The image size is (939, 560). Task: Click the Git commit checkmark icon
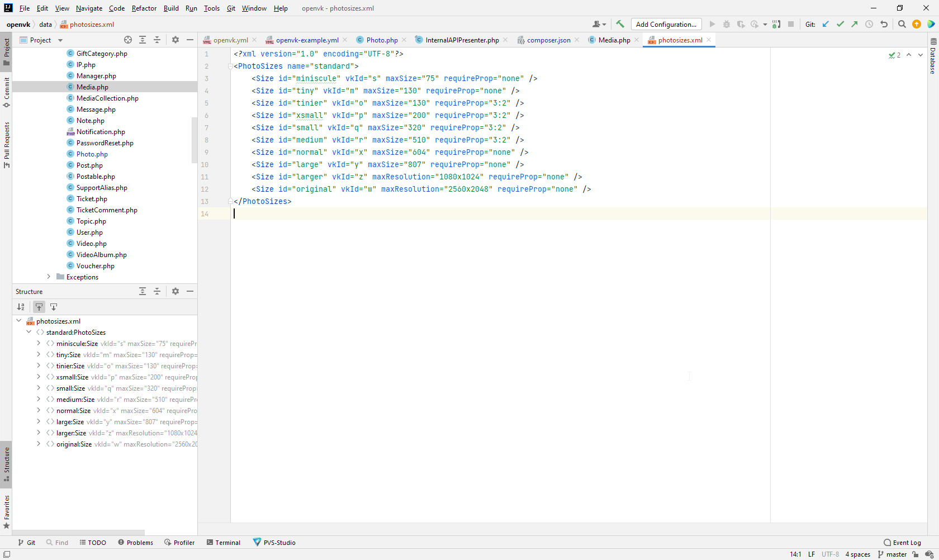(840, 24)
